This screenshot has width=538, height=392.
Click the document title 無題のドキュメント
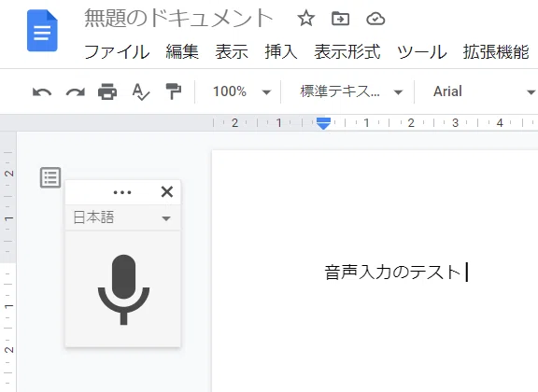[178, 18]
